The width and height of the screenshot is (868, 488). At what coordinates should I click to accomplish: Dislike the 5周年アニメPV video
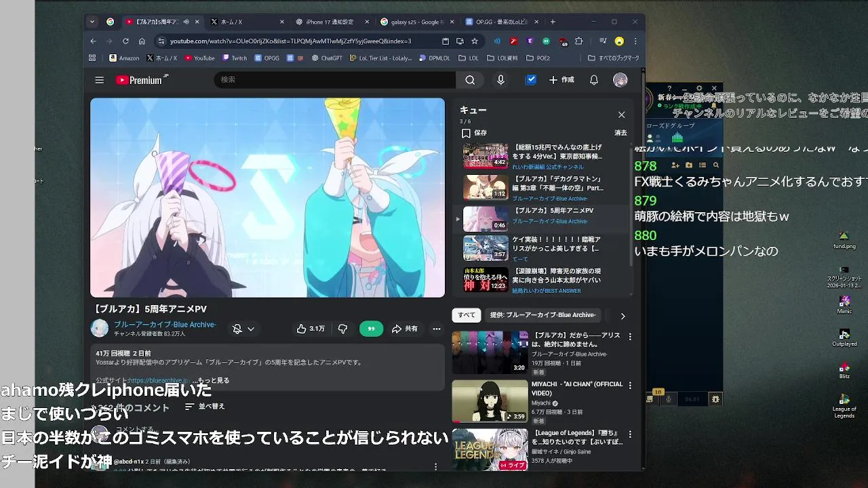(343, 329)
